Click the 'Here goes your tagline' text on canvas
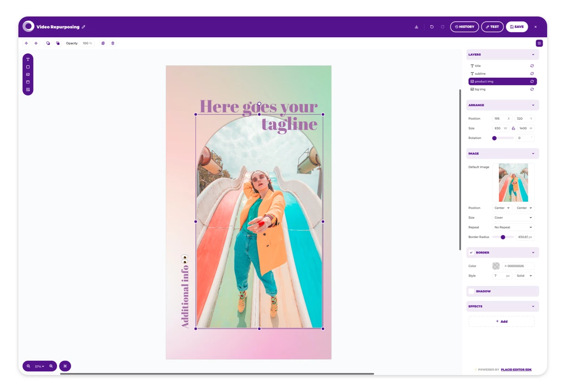This screenshot has height=392, width=566. coord(259,115)
